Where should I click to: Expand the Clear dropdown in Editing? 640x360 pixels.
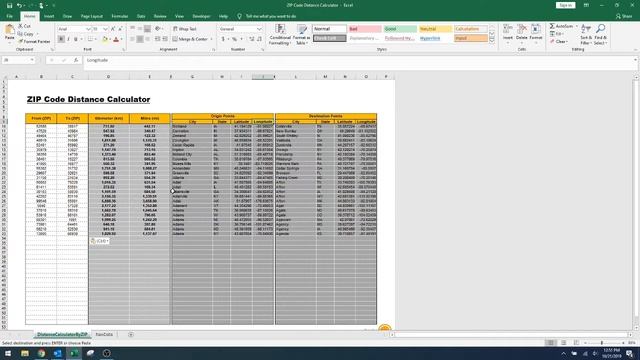tap(567, 42)
